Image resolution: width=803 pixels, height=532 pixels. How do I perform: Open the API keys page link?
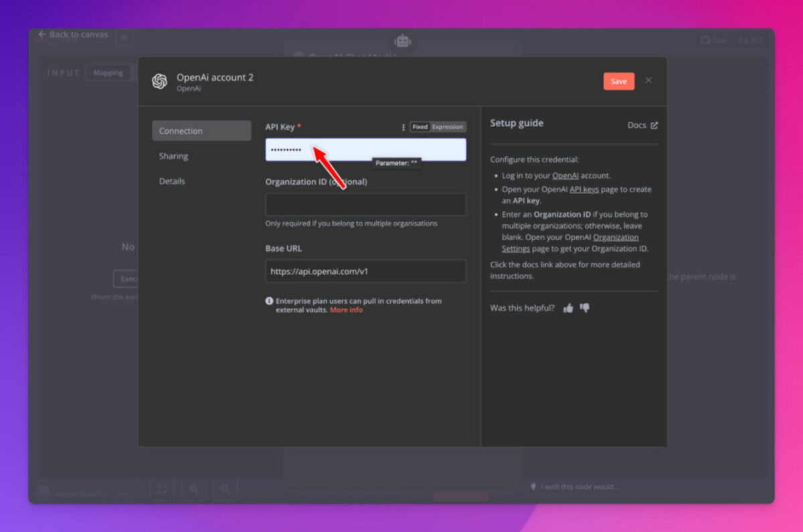584,189
